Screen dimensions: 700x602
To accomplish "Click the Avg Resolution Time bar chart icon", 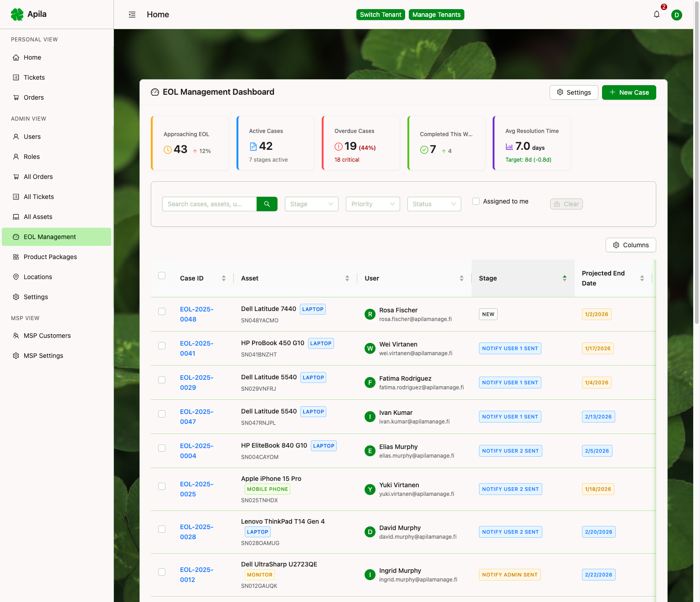I will (509, 147).
